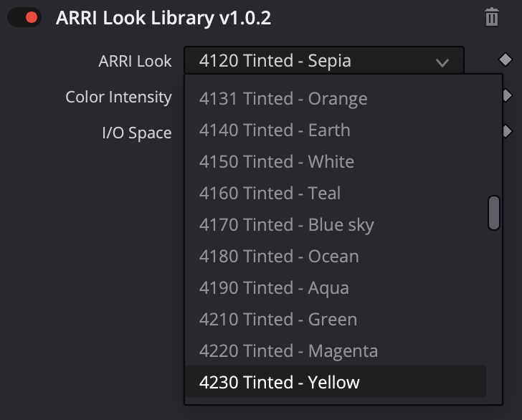Click the Color Intensity label
The image size is (522, 420).
118,97
